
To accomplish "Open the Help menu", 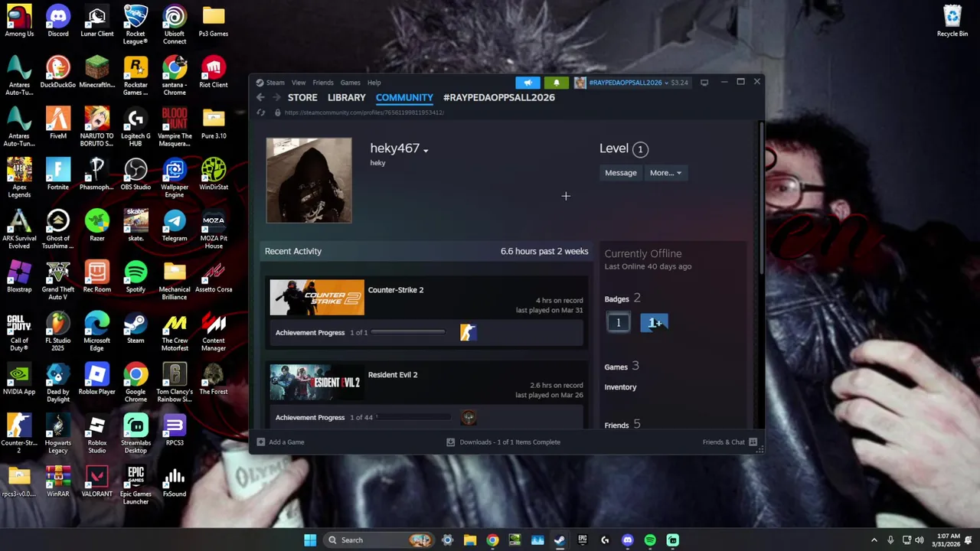I will pos(374,83).
